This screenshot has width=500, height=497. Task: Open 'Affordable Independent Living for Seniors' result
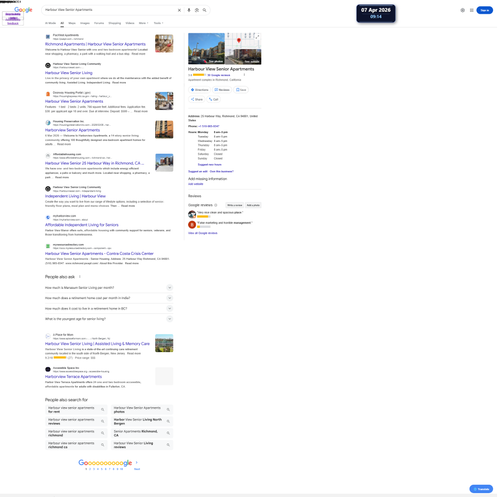click(x=82, y=225)
